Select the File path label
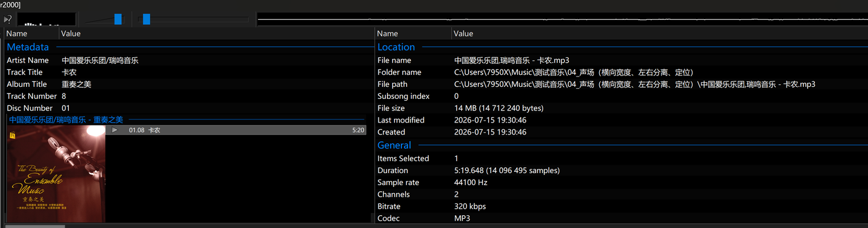 [x=392, y=84]
